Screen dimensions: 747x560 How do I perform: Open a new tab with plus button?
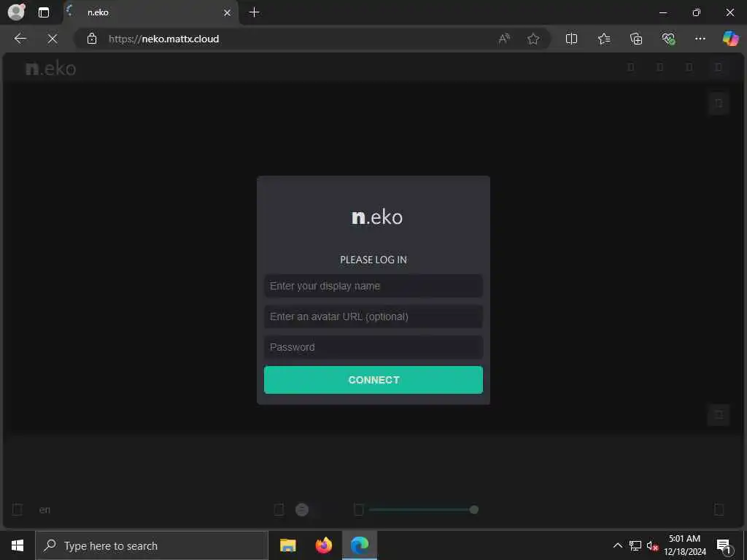pos(255,12)
